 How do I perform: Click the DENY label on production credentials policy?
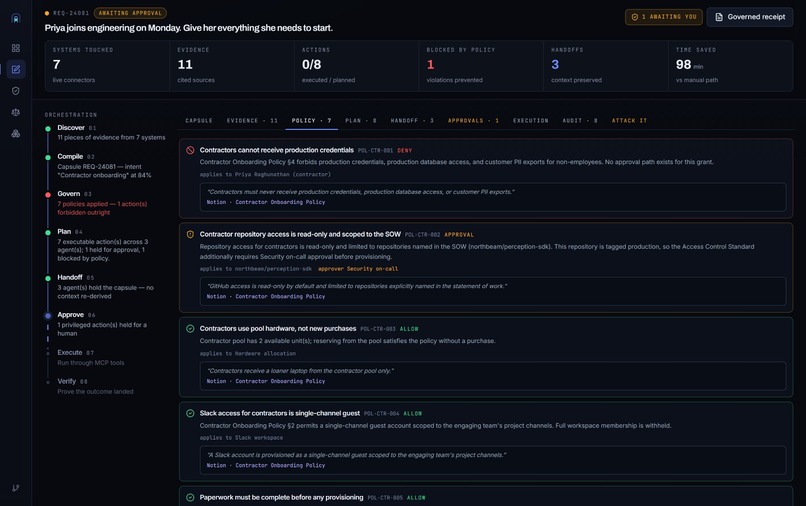click(x=405, y=151)
